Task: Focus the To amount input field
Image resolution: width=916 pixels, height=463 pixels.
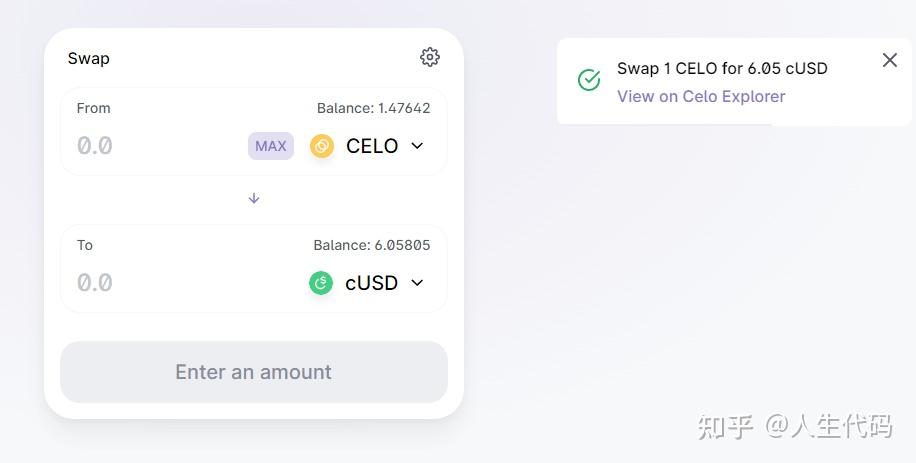Action: pos(187,283)
